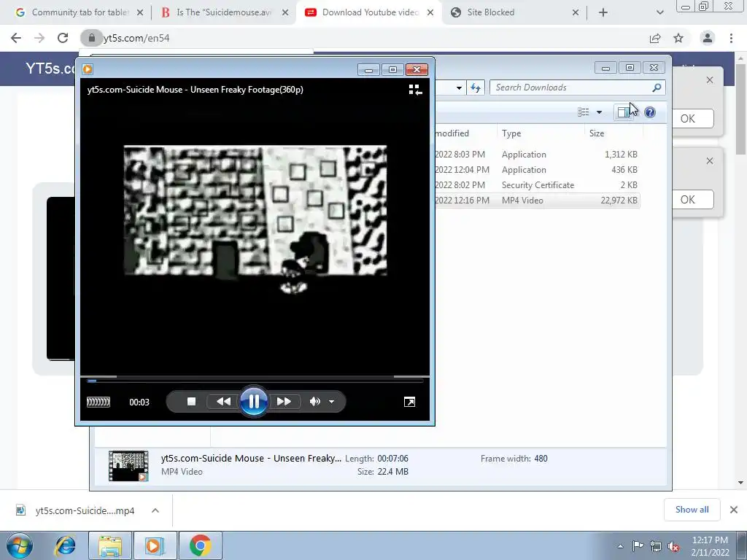Open Action Center flag icon
747x560 pixels.
click(x=638, y=546)
